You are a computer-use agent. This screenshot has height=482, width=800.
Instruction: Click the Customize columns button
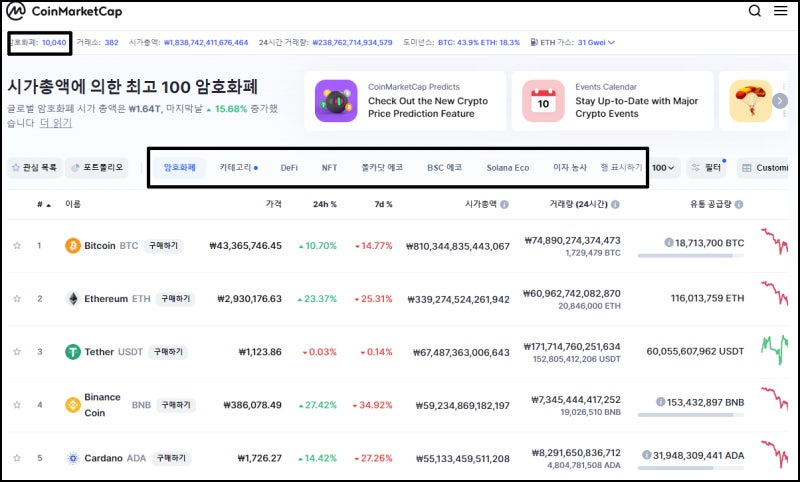(x=763, y=167)
